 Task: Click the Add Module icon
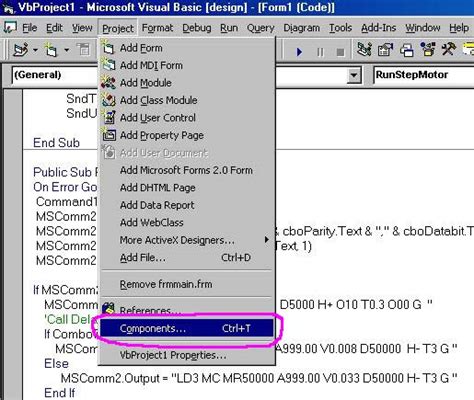108,82
